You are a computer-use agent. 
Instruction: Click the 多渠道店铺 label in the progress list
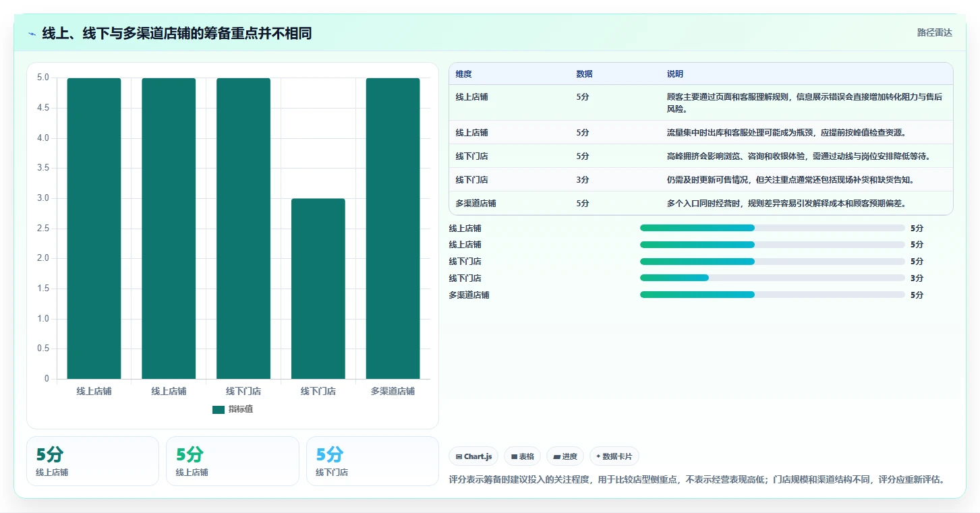pyautogui.click(x=469, y=295)
